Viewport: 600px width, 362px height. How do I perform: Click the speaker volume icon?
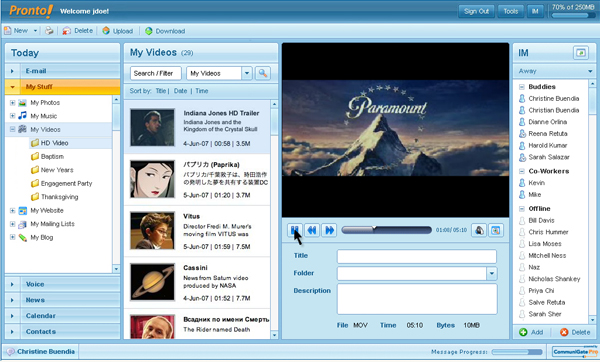(x=479, y=230)
